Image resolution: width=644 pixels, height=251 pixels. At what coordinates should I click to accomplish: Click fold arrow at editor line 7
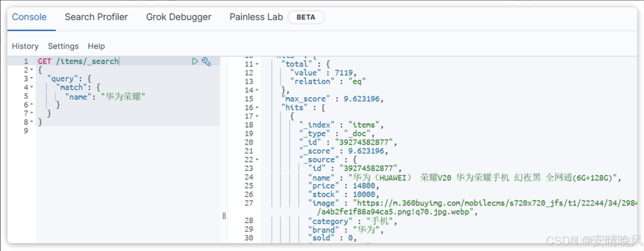(x=32, y=113)
